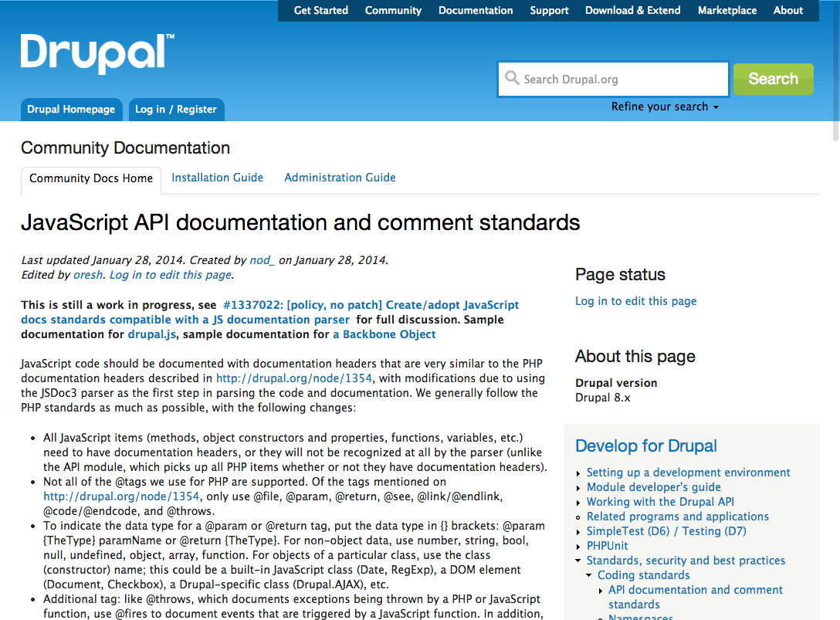
Task: Switch to the Administration Guide tab
Action: 340,178
